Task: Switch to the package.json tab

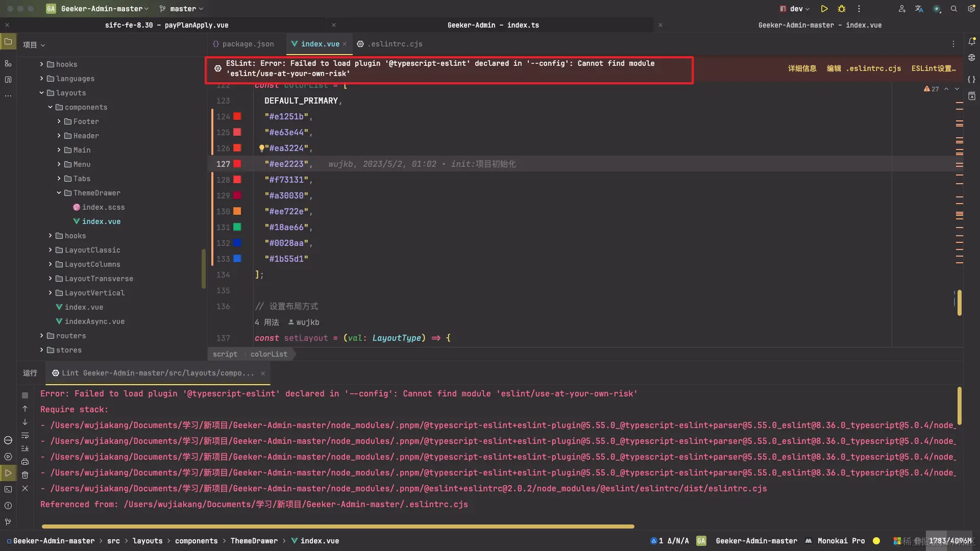Action: coord(243,44)
